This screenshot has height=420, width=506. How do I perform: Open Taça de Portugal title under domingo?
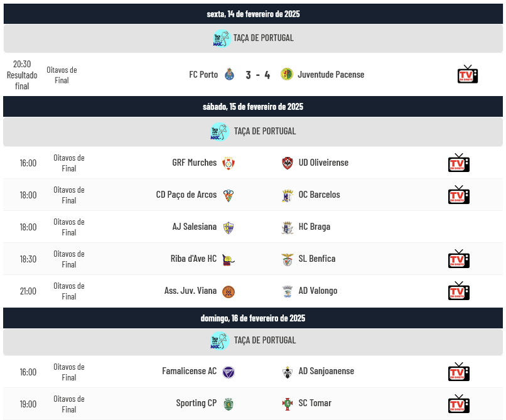pos(265,340)
